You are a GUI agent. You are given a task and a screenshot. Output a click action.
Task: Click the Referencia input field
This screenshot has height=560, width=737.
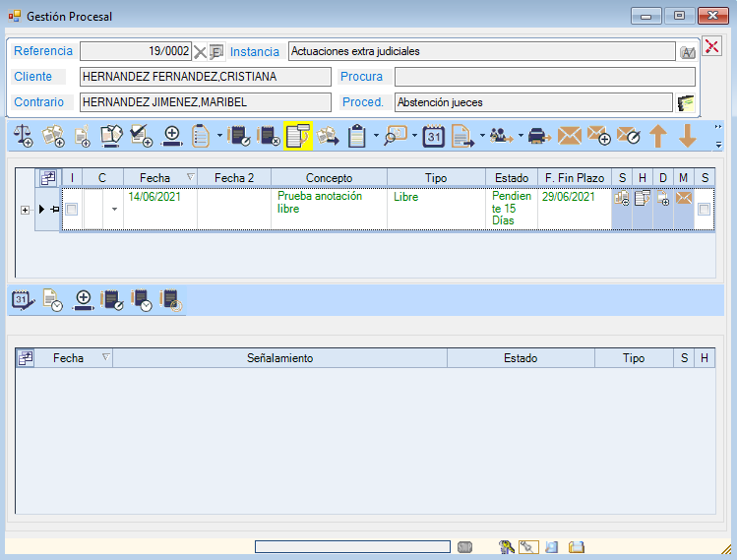(x=136, y=51)
